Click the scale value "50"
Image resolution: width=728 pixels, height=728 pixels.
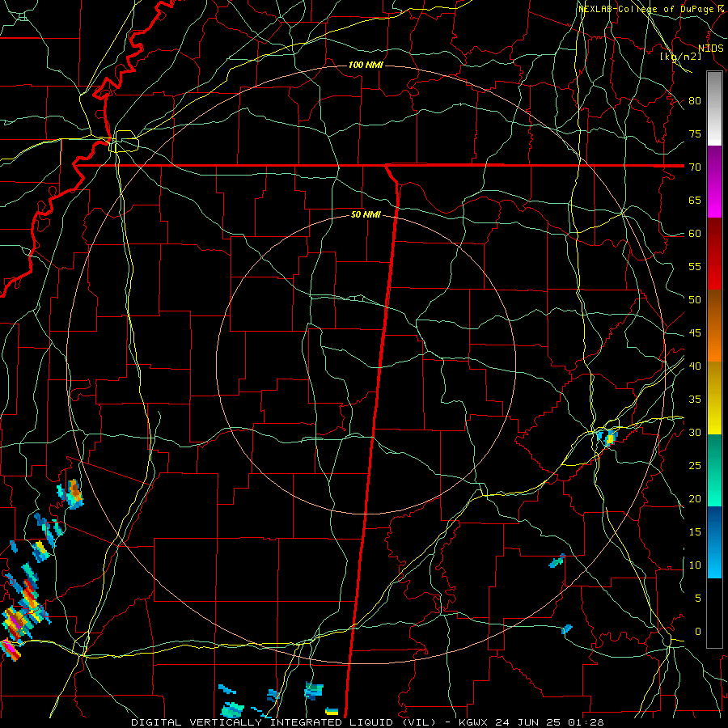[695, 300]
